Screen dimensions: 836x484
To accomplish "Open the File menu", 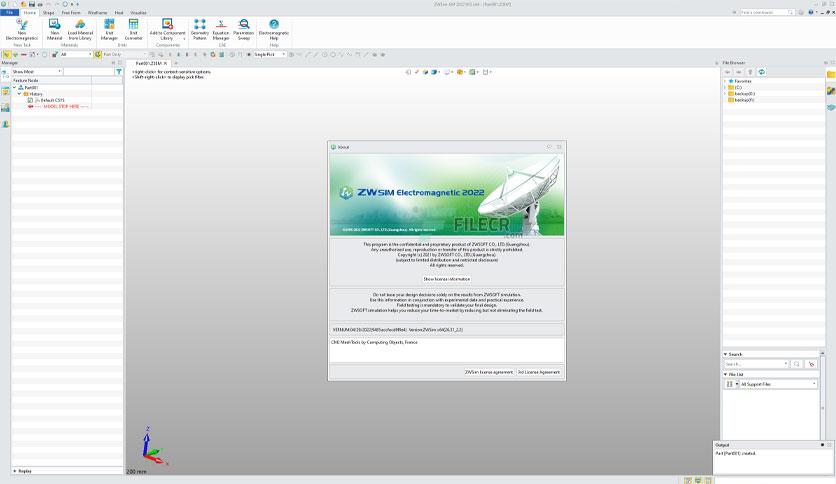I will pyautogui.click(x=10, y=12).
